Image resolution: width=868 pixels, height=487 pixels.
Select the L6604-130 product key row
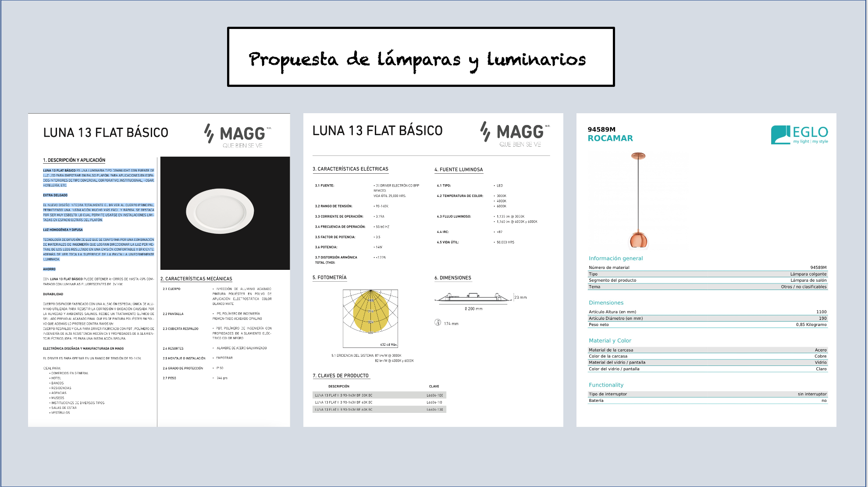(x=379, y=409)
